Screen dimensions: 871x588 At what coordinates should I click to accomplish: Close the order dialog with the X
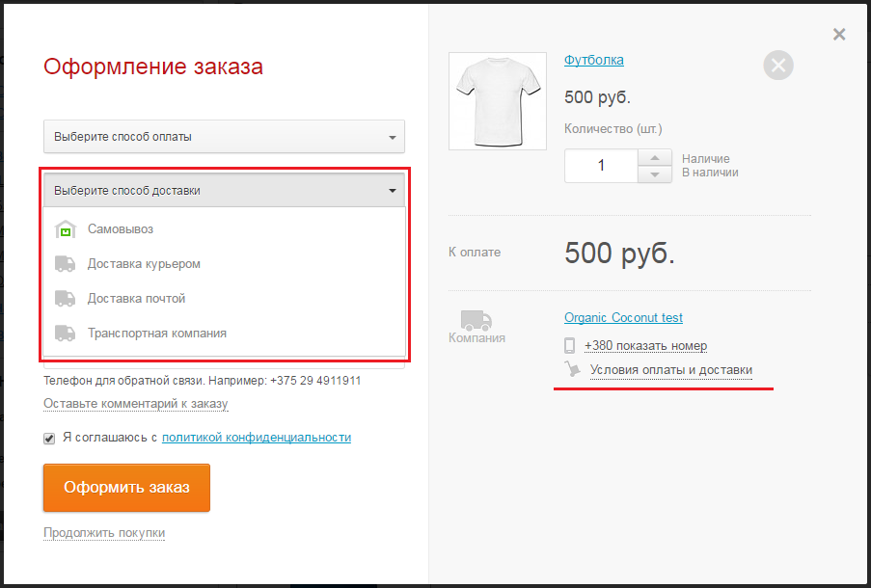click(839, 35)
